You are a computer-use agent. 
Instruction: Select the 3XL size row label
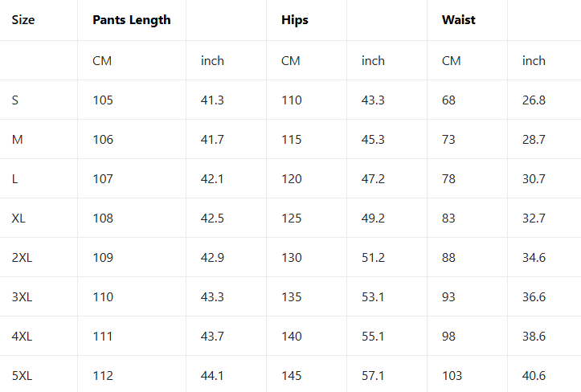tap(23, 297)
